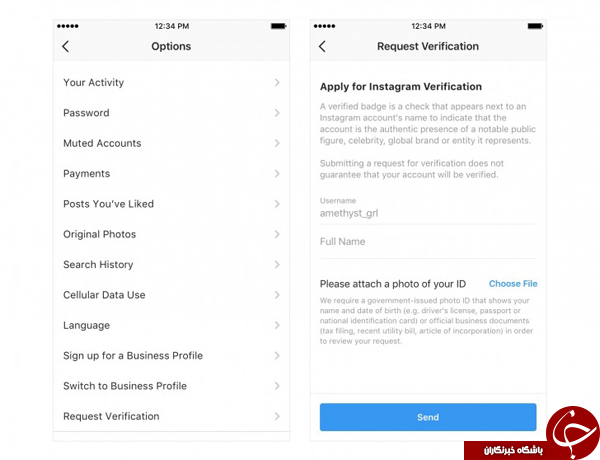
Task: Open the Payments option
Action: click(171, 174)
